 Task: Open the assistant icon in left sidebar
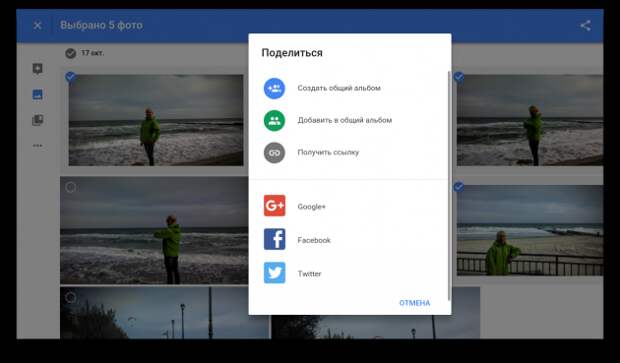point(38,69)
